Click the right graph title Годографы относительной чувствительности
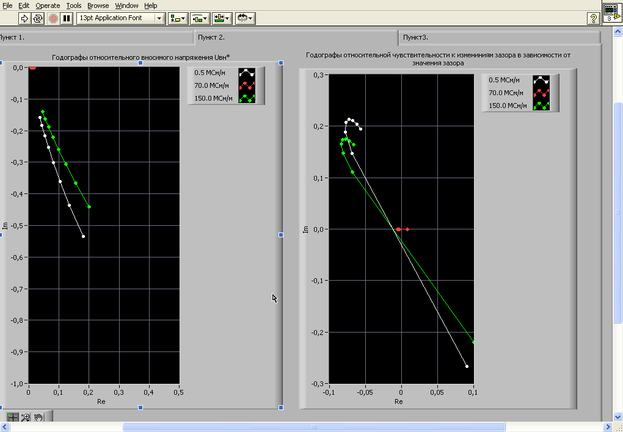 (x=438, y=59)
